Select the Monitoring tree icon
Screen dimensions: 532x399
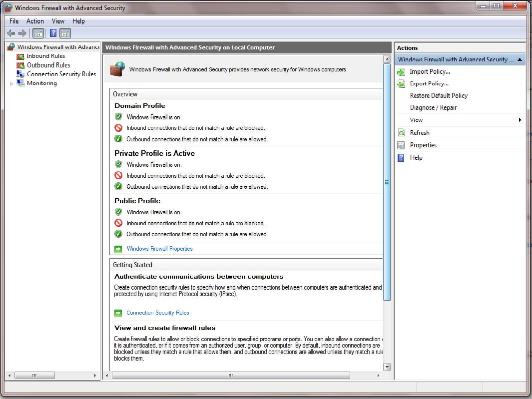click(20, 83)
